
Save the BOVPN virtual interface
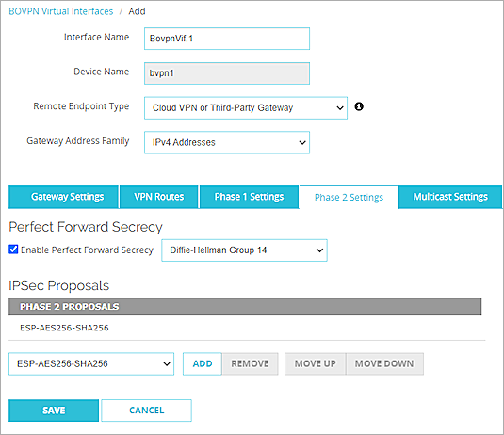(54, 411)
